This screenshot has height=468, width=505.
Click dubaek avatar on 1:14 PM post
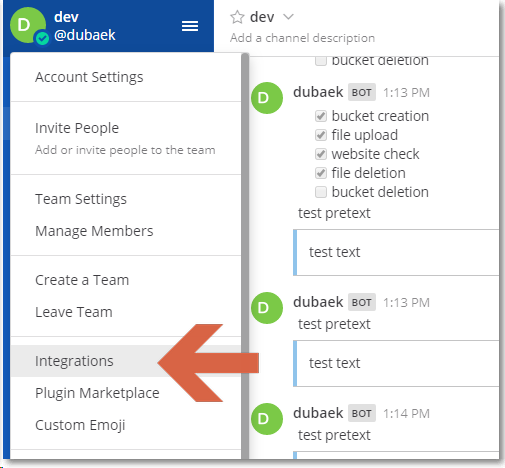(267, 419)
